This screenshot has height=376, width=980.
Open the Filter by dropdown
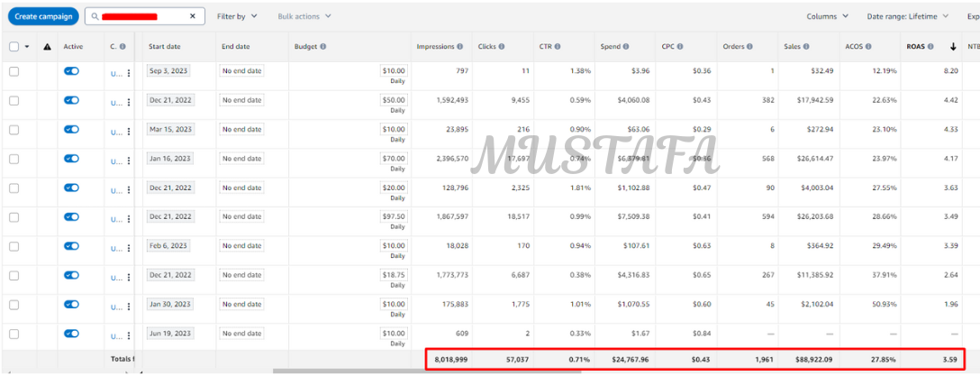237,16
